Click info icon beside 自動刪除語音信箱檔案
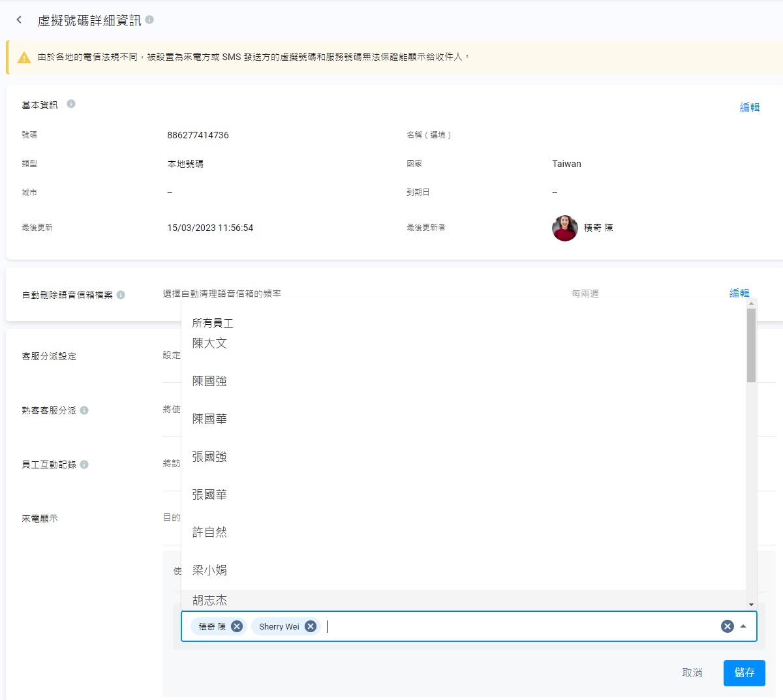This screenshot has width=783, height=700. click(x=121, y=295)
